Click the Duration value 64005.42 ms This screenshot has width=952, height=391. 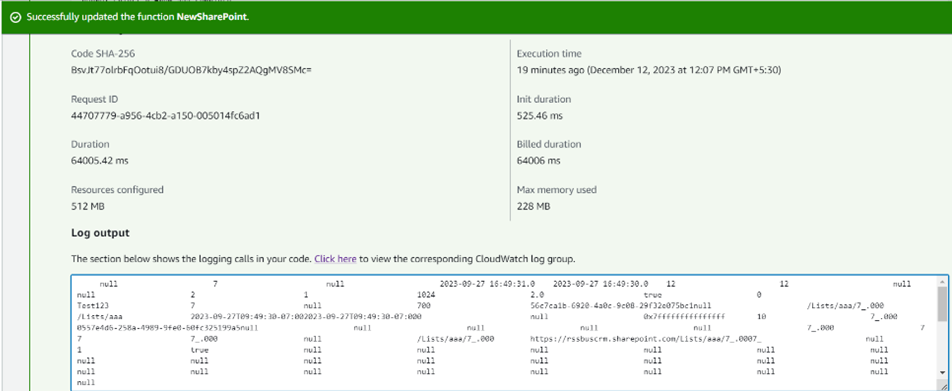tap(100, 161)
